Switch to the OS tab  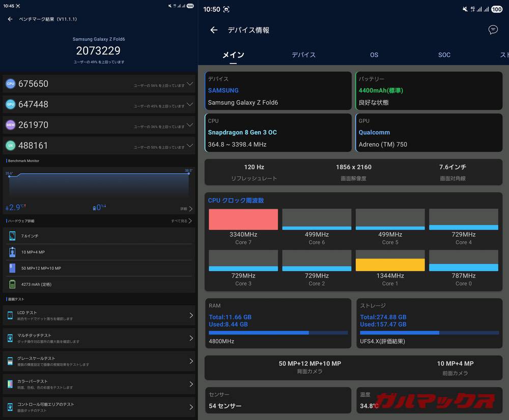374,55
